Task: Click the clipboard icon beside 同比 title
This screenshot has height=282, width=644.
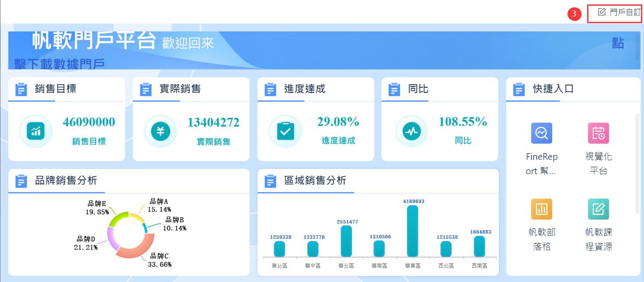Action: [x=395, y=89]
